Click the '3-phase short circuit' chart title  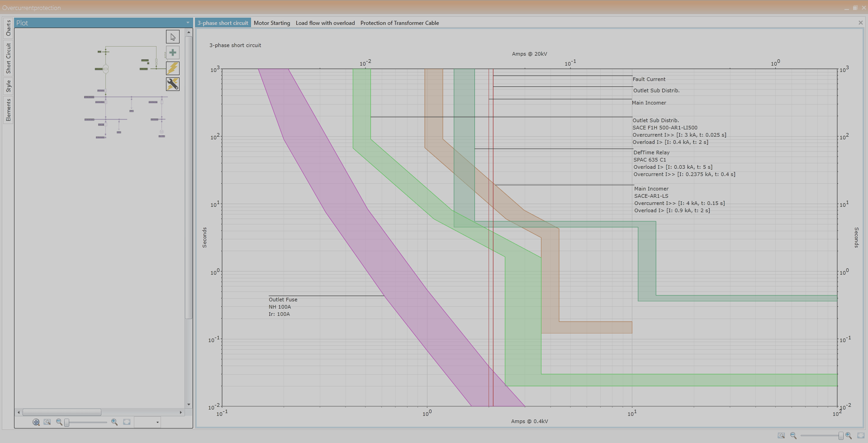(x=235, y=45)
